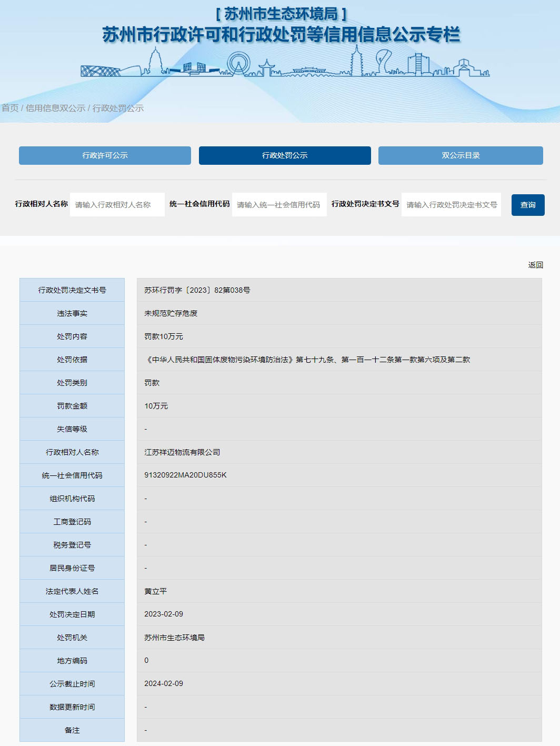The width and height of the screenshot is (560, 746).
Task: Select the 行政处罚公示 tab button
Action: [x=285, y=155]
